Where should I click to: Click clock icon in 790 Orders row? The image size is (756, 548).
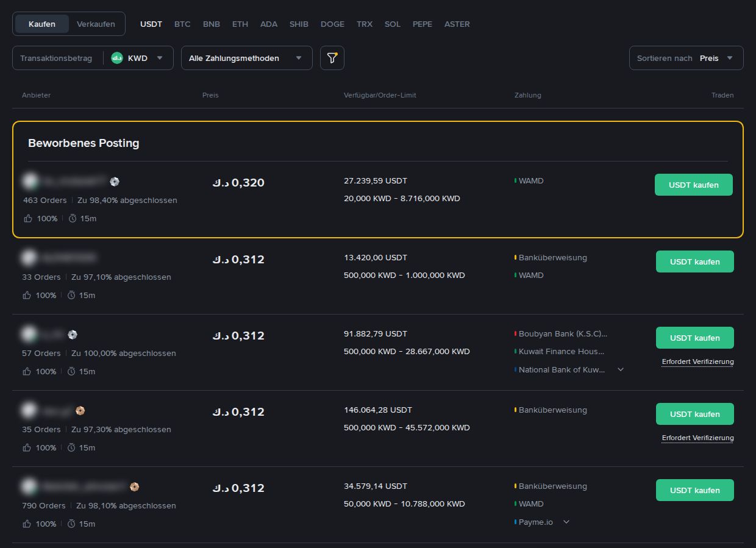71,524
